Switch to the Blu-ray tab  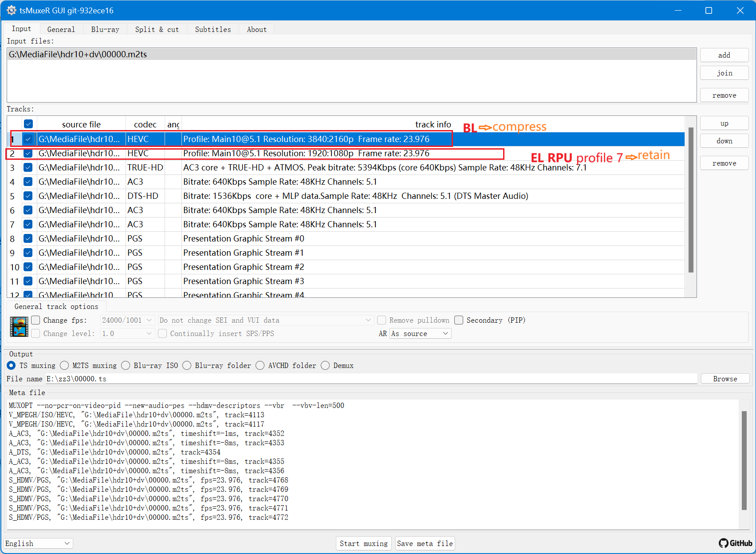(x=105, y=29)
